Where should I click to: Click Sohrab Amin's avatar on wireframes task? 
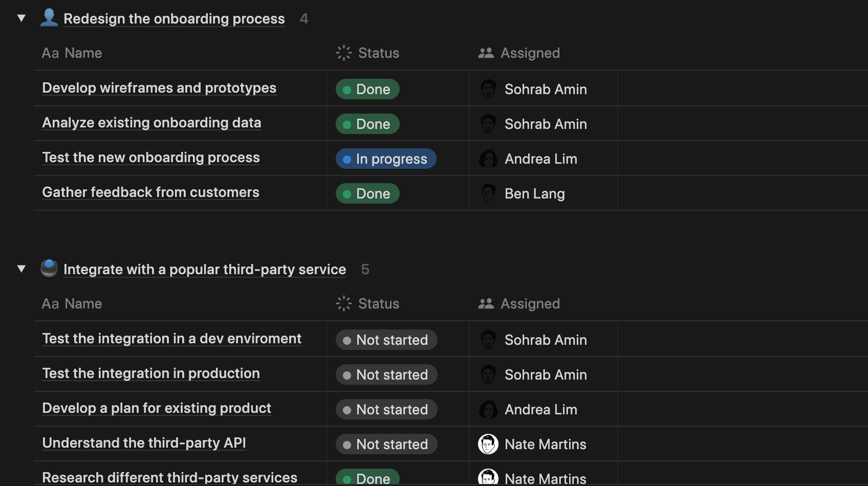tap(488, 89)
